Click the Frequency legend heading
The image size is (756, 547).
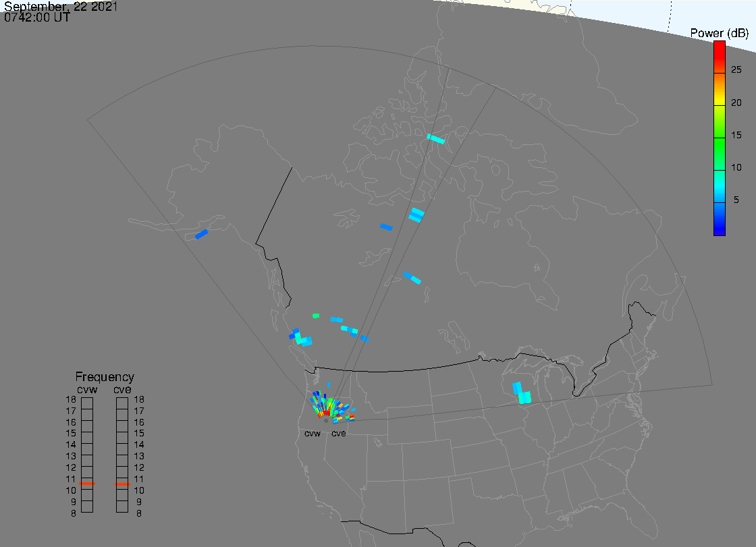pos(105,377)
